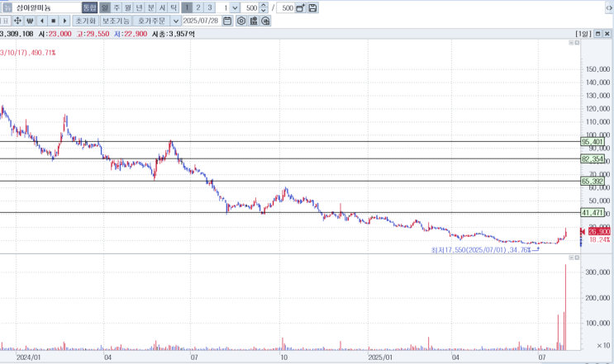Click the candle count field showing 500
The height and width of the screenshot is (364, 614).
tap(250, 7)
